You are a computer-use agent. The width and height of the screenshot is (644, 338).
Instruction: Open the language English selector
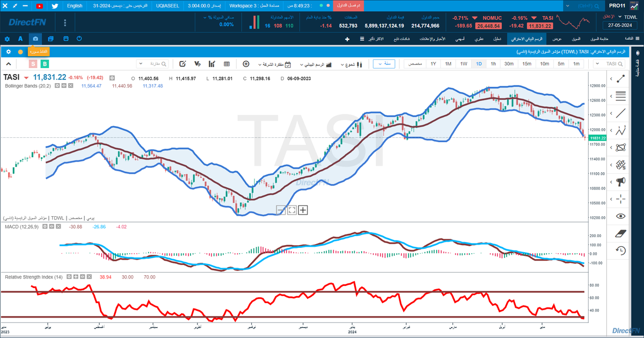[x=75, y=5]
